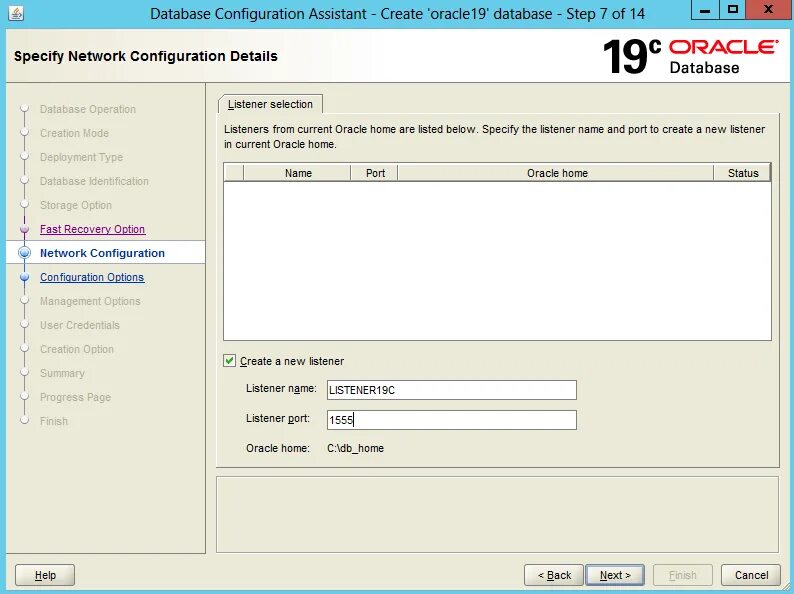Viewport: 794px width, 594px height.
Task: Click the Next button
Action: 615,575
